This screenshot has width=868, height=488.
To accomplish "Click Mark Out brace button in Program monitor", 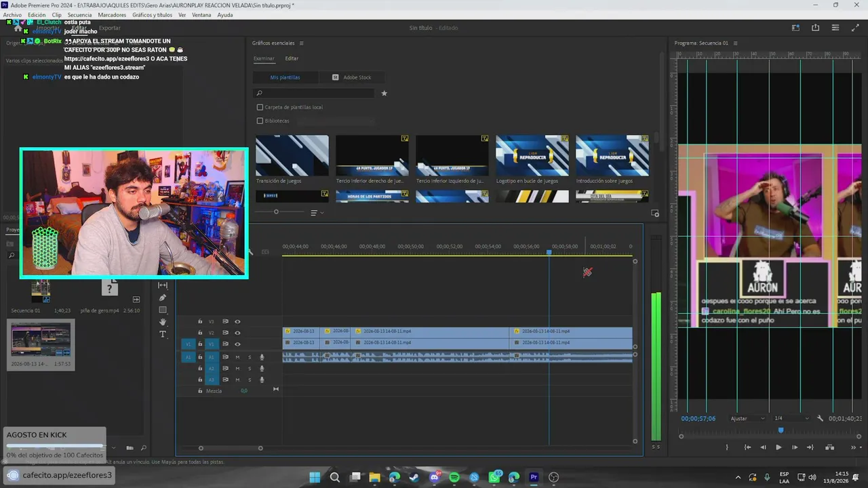I will [x=727, y=447].
